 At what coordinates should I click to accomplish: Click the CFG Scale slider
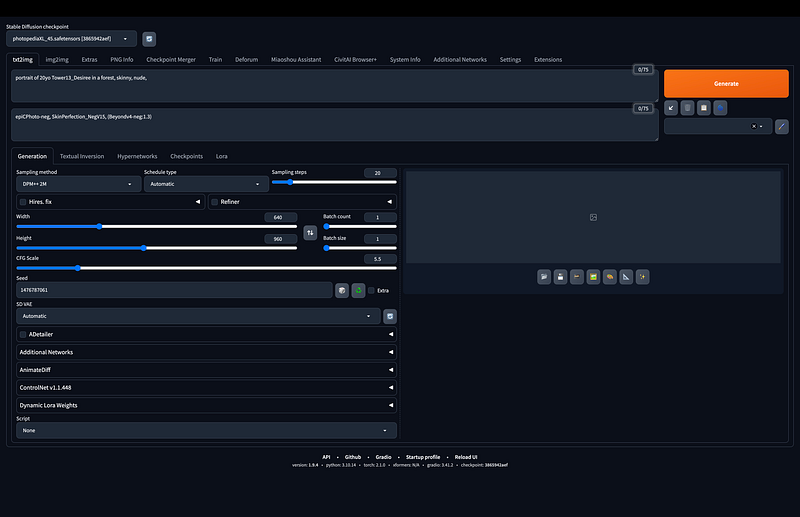click(206, 268)
